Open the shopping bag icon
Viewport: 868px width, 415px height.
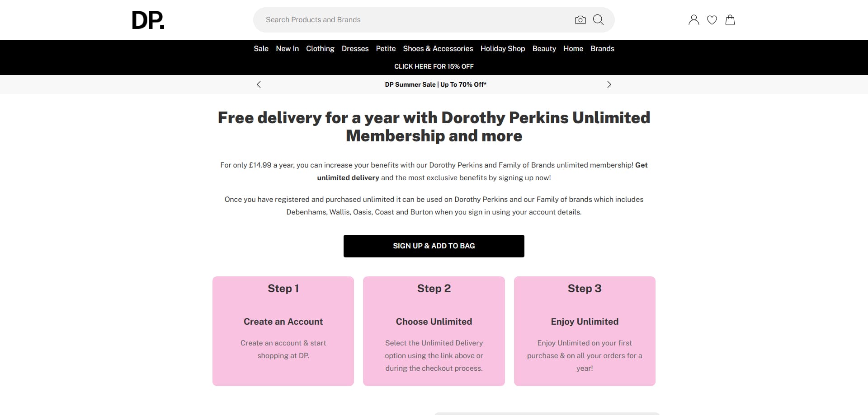tap(730, 20)
